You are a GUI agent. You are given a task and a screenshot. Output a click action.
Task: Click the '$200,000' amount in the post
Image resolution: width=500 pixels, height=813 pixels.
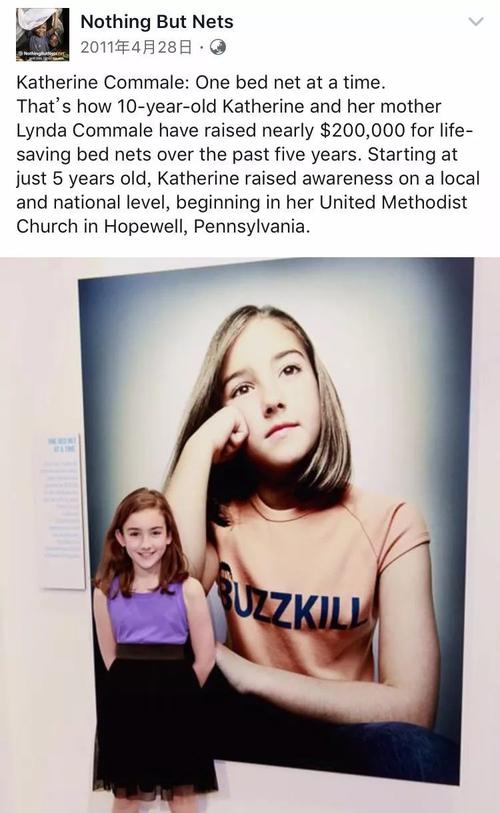363,130
